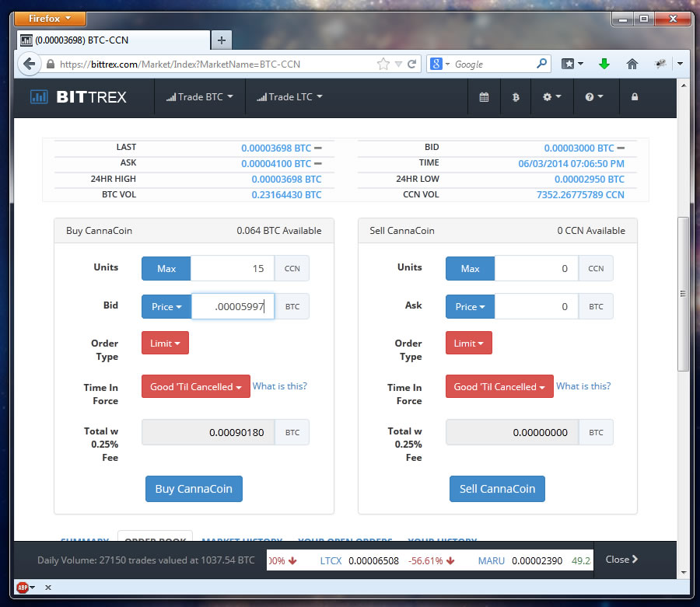Open downloads with the green arrow
Image resolution: width=700 pixels, height=607 pixels.
(604, 64)
